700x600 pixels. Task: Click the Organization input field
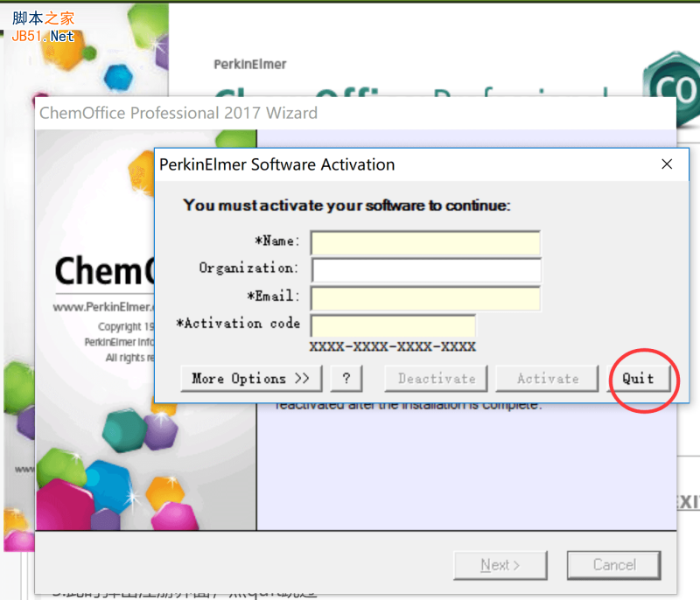coord(426,270)
